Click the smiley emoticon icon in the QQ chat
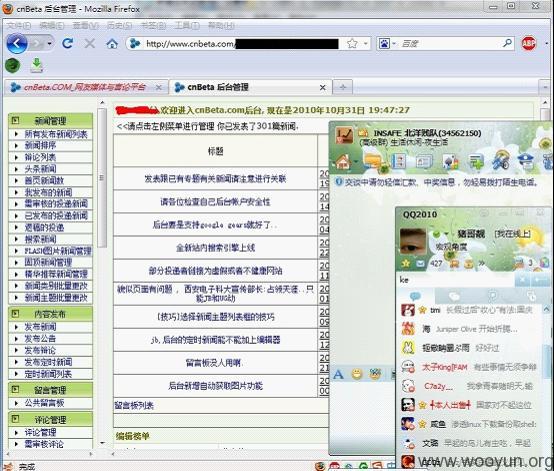Image resolution: width=554 pixels, height=471 pixels. coord(357,373)
